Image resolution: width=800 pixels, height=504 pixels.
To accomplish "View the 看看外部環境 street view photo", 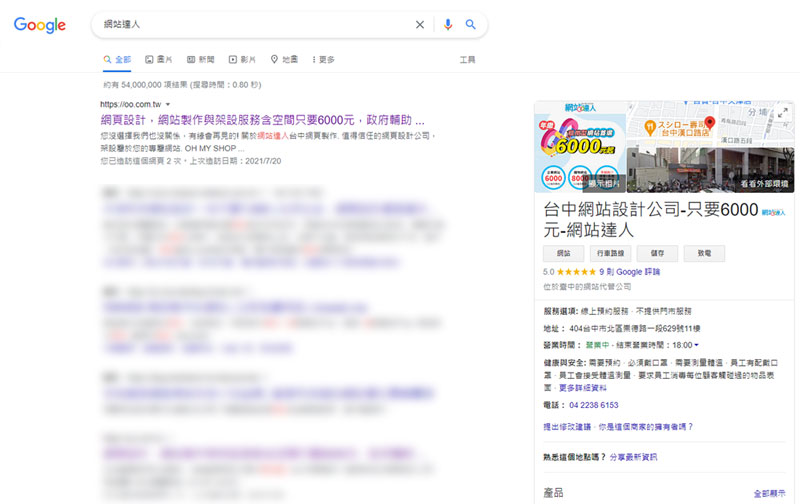I will click(710, 170).
